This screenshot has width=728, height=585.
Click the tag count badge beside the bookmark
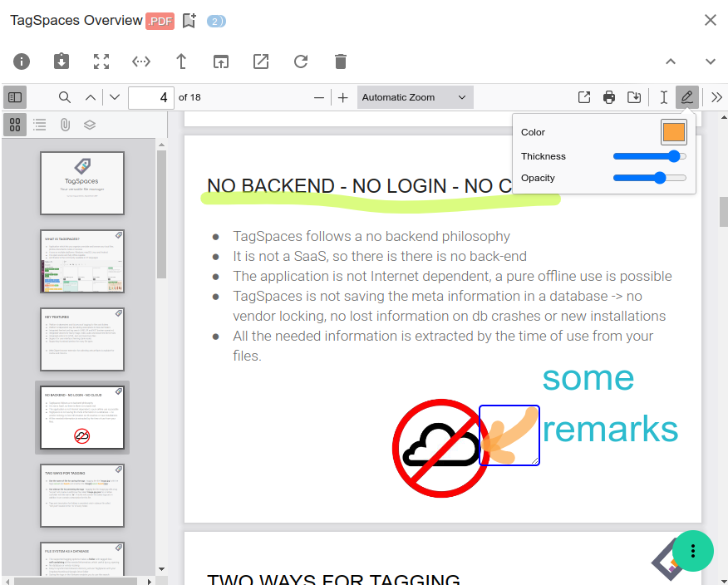pyautogui.click(x=215, y=20)
